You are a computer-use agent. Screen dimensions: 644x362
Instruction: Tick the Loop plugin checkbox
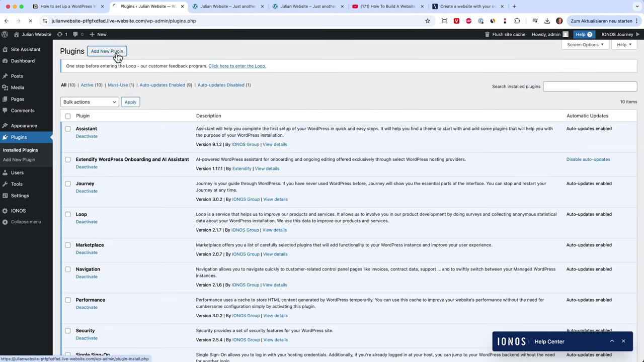coord(68,214)
